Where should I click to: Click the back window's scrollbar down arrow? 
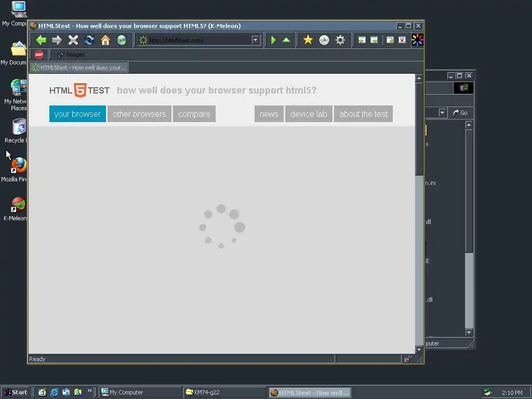(x=469, y=332)
